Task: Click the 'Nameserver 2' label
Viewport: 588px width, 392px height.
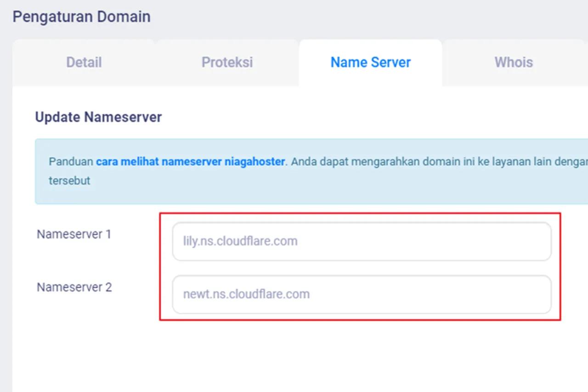Action: [74, 287]
